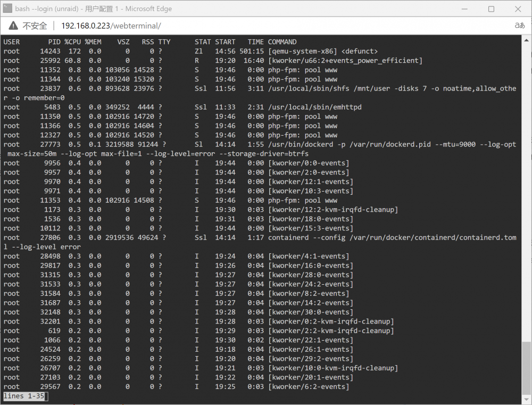The height and width of the screenshot is (405, 532).
Task: Click the --storage-driver=btrfs text
Action: [264, 154]
